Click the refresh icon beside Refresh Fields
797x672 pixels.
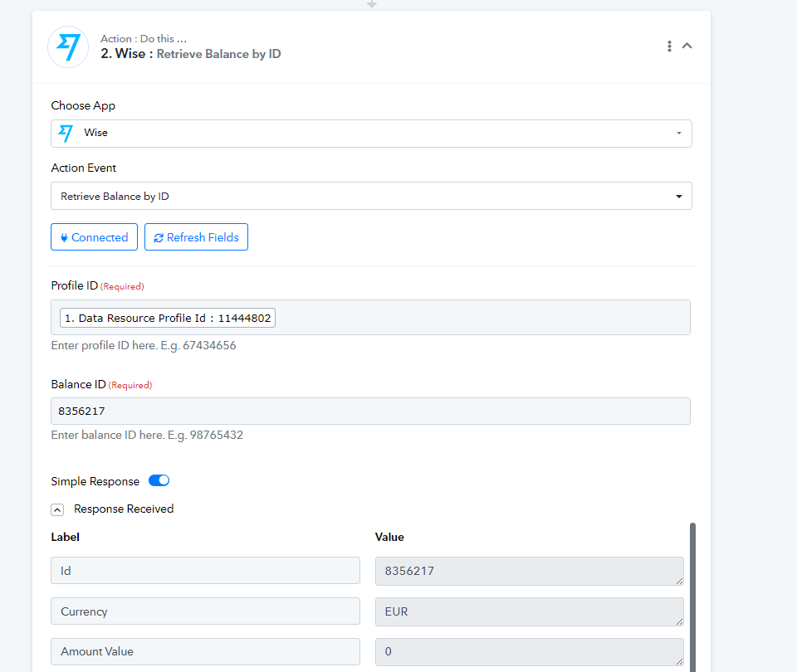pyautogui.click(x=158, y=237)
